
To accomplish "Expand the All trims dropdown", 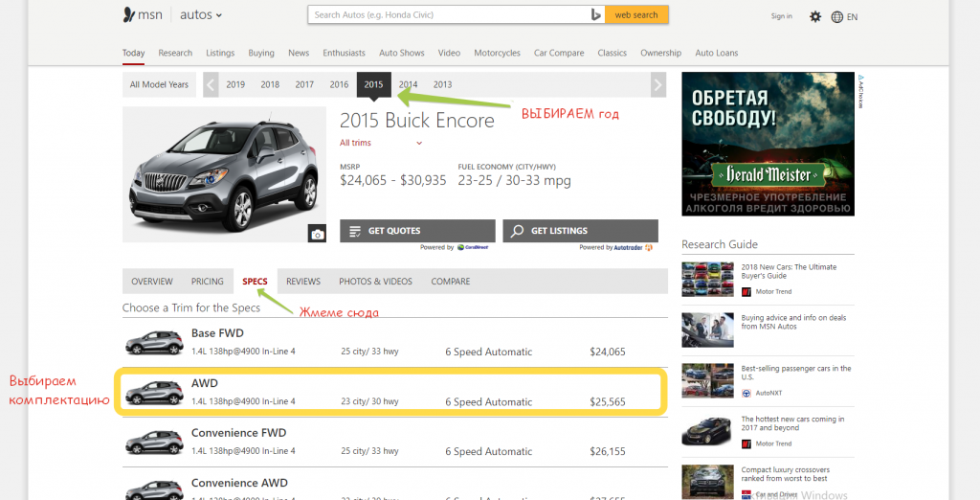I will [x=381, y=143].
